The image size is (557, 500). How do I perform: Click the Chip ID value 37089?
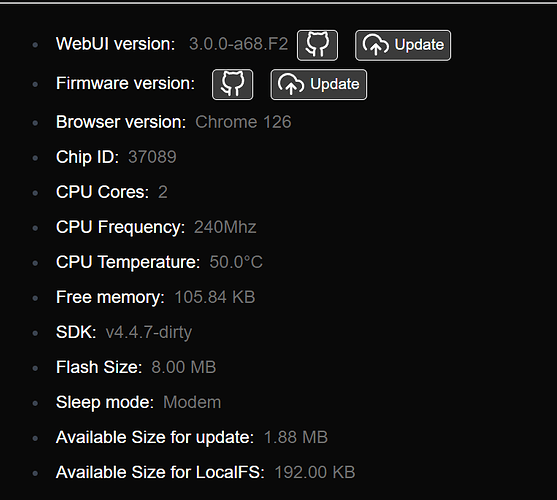tap(152, 157)
